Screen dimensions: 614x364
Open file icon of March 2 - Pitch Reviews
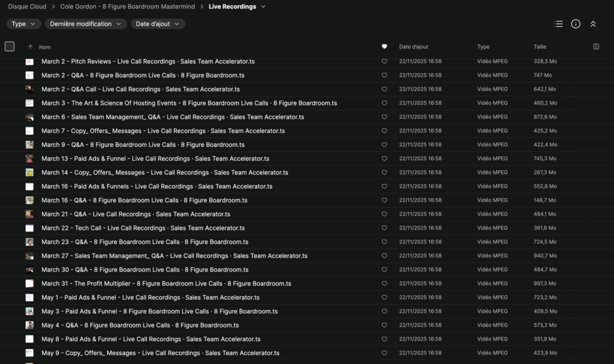29,62
